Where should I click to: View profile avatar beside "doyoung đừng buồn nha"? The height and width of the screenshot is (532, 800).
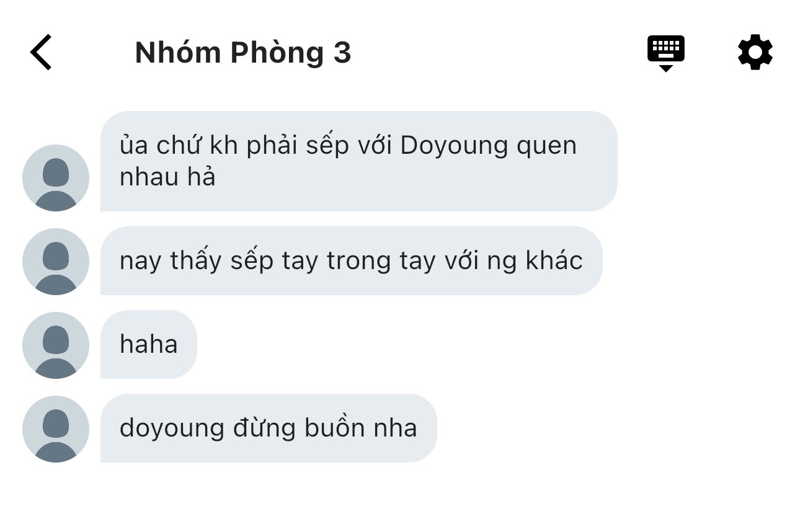[56, 429]
